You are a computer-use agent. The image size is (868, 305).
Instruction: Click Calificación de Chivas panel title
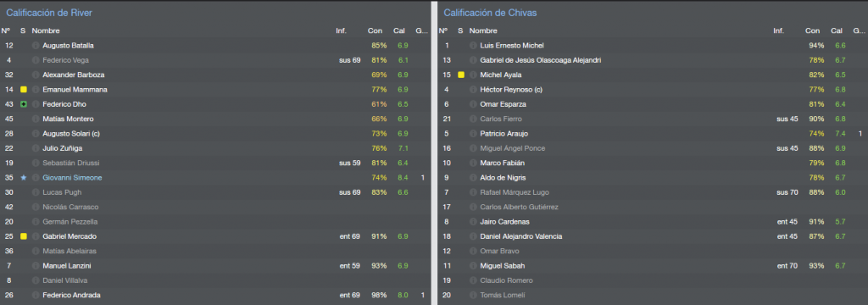tap(490, 12)
